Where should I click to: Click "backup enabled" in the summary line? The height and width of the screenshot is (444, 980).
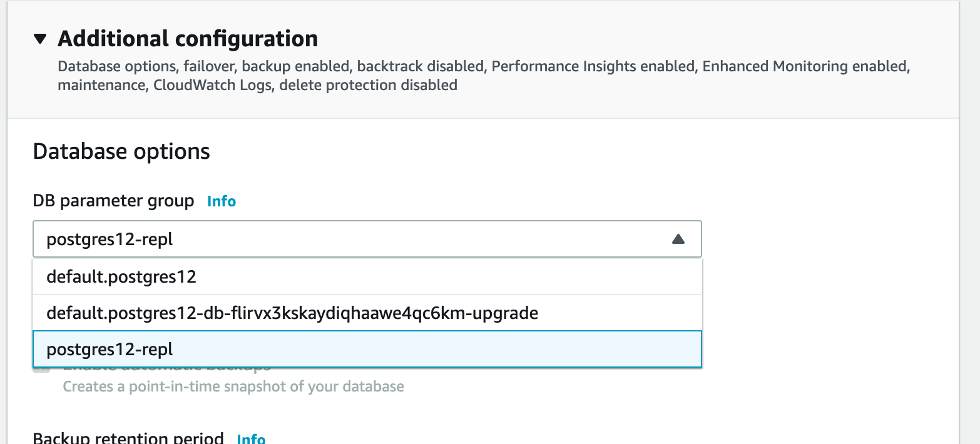pyautogui.click(x=297, y=66)
